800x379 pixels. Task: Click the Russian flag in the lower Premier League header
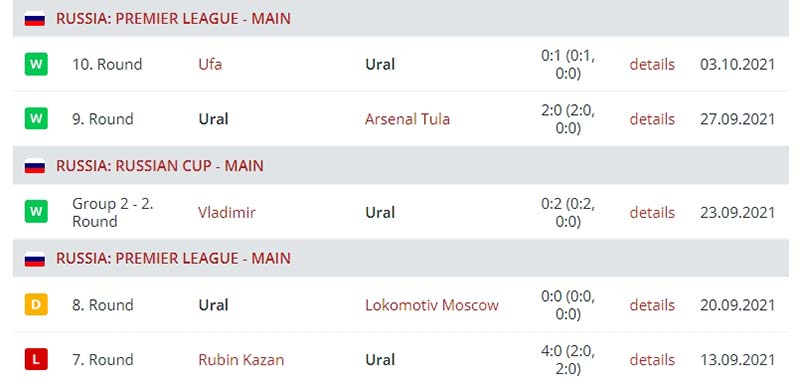click(x=35, y=259)
